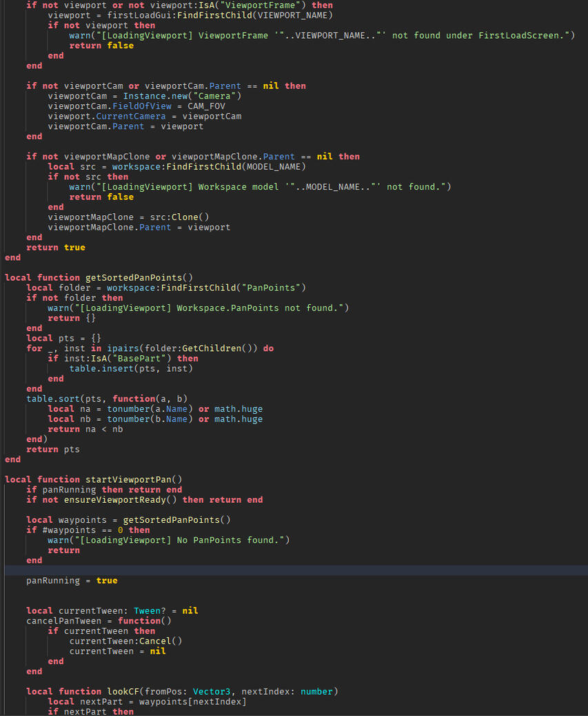Click the 'return true' statement
The width and height of the screenshot is (588, 716).
click(56, 247)
